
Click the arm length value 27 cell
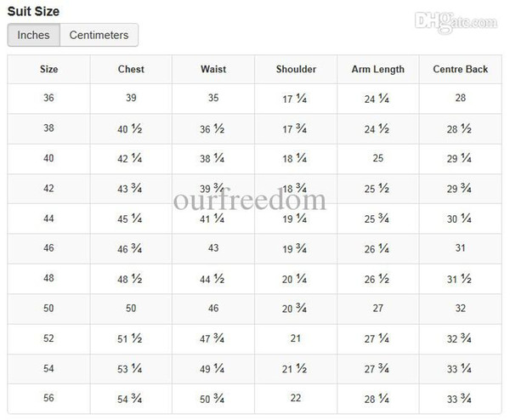coord(378,308)
